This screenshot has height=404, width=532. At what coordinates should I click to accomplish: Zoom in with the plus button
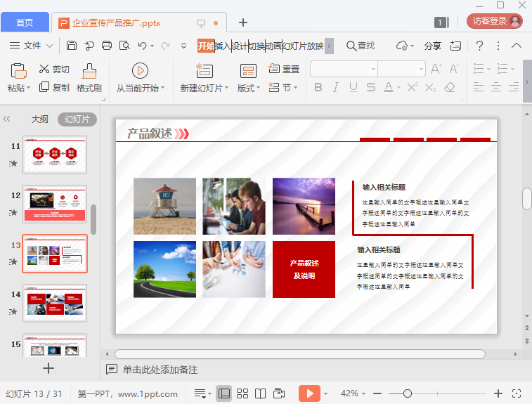[498, 393]
